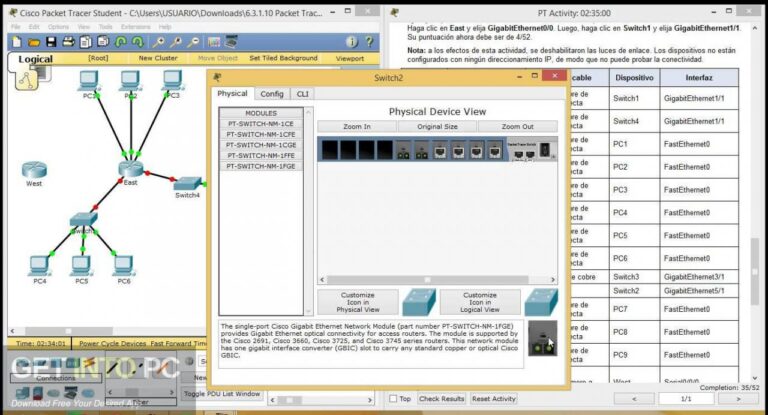Select the West router in the topology

[x=34, y=170]
